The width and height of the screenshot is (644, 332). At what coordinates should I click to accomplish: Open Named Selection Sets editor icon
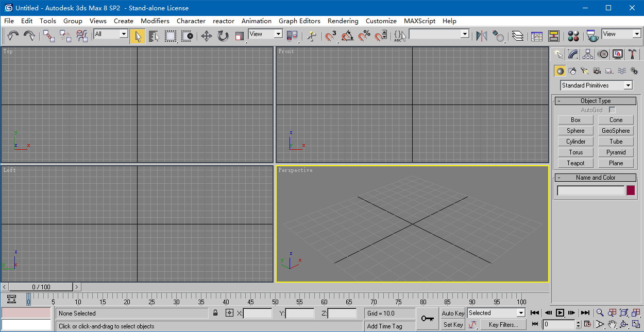point(400,36)
